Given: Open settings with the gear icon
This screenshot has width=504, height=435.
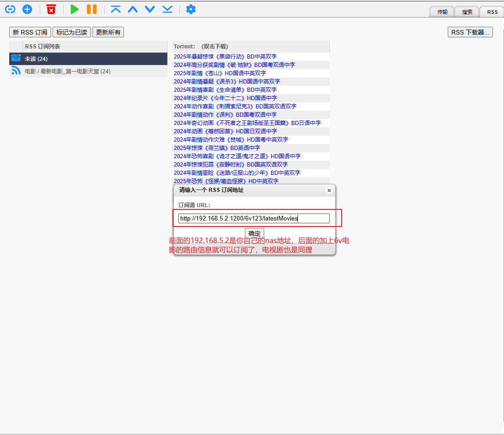Looking at the screenshot, I should point(190,9).
